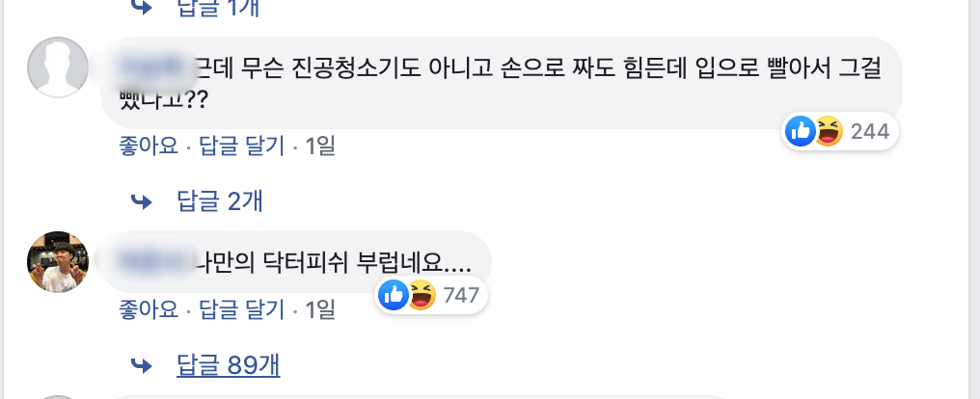Image resolution: width=980 pixels, height=399 pixels.
Task: Click the reply arrow icon beside 답글 89개
Action: click(x=143, y=365)
